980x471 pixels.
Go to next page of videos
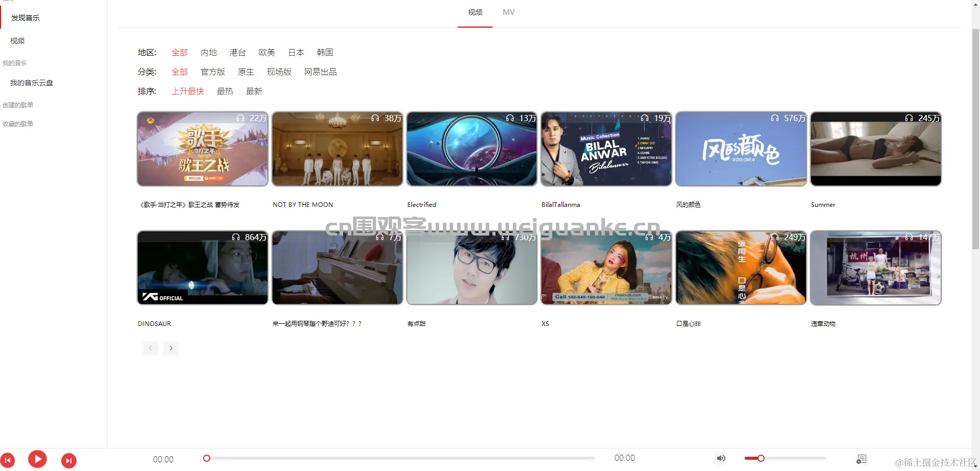[x=171, y=348]
